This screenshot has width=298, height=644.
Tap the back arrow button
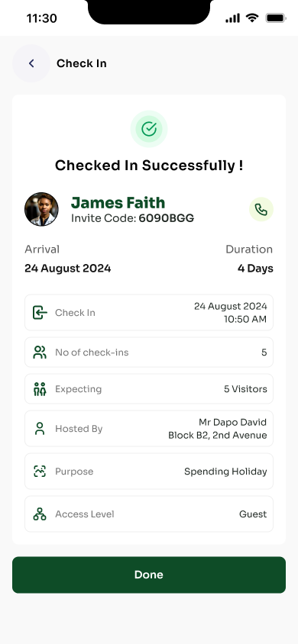tap(31, 63)
